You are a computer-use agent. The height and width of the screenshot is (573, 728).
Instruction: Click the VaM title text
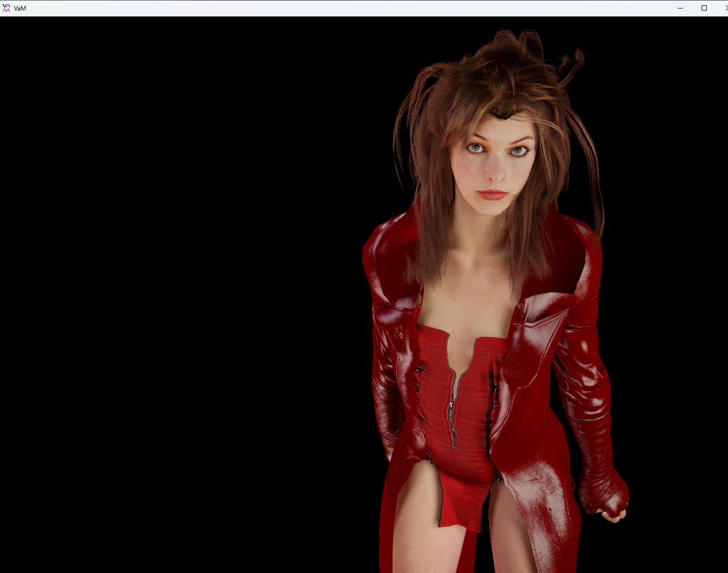pyautogui.click(x=20, y=8)
